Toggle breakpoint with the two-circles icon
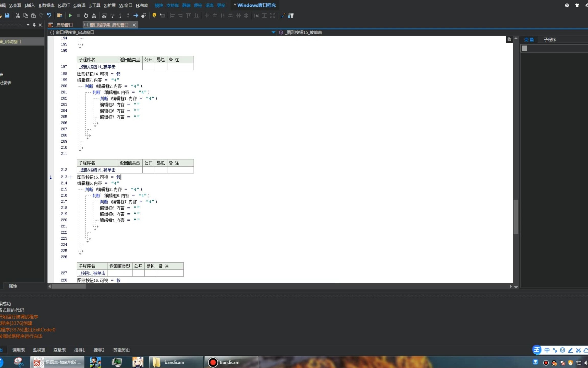 click(144, 16)
